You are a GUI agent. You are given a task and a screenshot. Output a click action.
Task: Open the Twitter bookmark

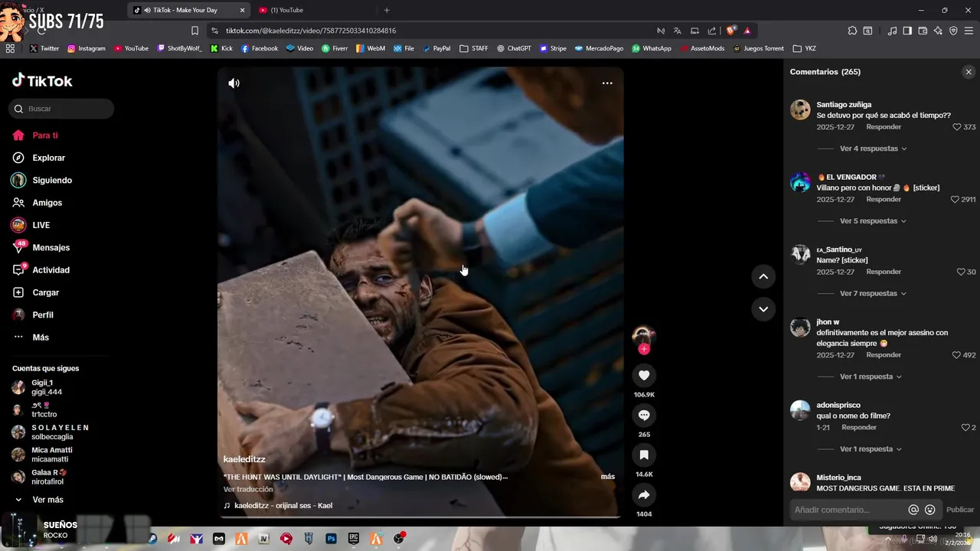pyautogui.click(x=44, y=48)
